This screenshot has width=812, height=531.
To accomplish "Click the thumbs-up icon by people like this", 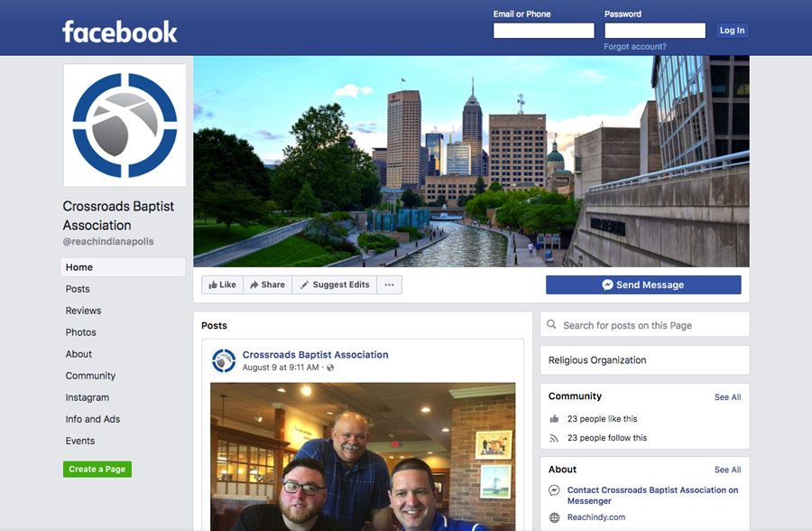I will (x=554, y=419).
